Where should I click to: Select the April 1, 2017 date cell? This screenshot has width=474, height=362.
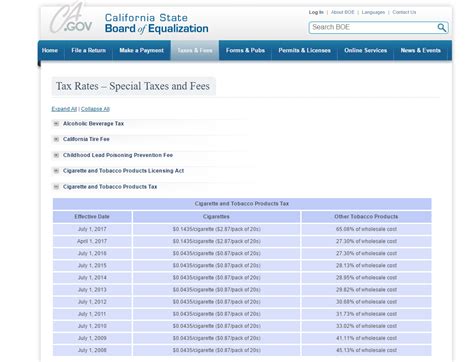(92, 241)
